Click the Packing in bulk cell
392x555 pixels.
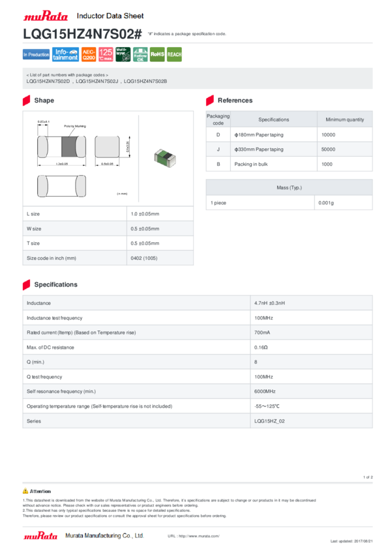(x=273, y=165)
